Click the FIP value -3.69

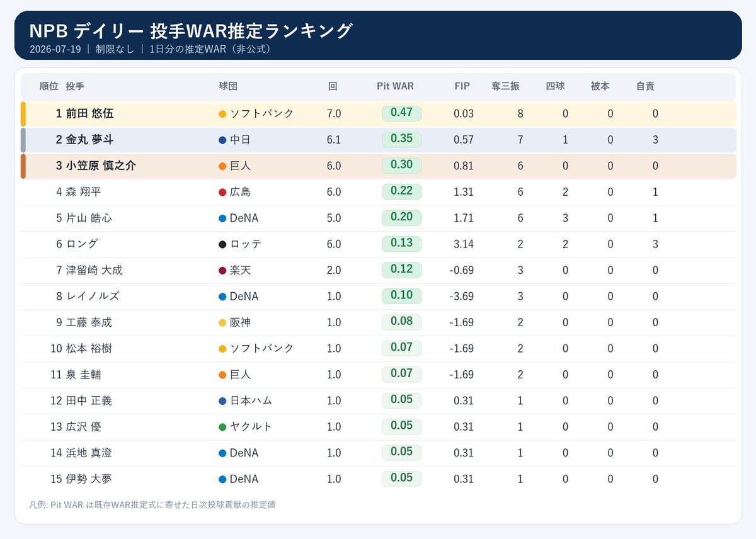pyautogui.click(x=462, y=297)
